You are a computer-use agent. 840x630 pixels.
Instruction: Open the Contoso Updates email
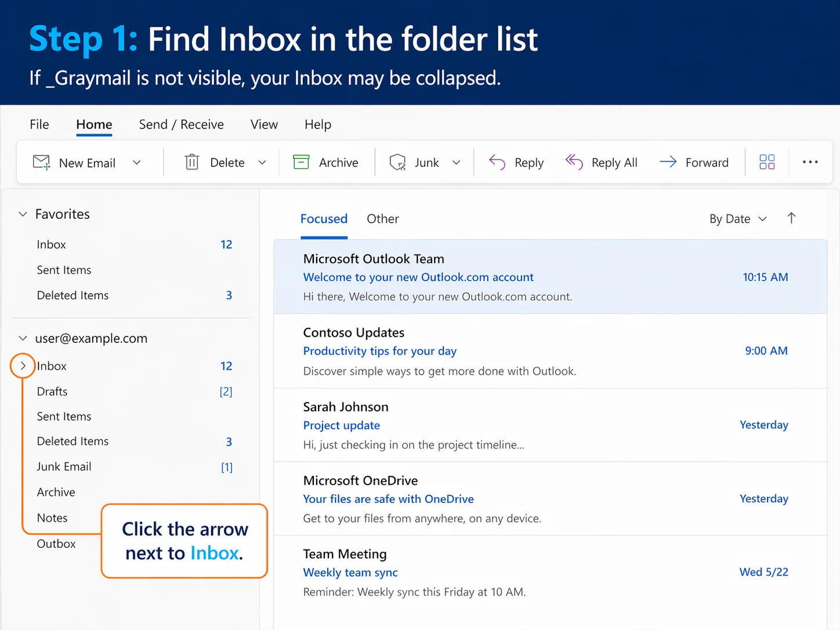(x=550, y=351)
